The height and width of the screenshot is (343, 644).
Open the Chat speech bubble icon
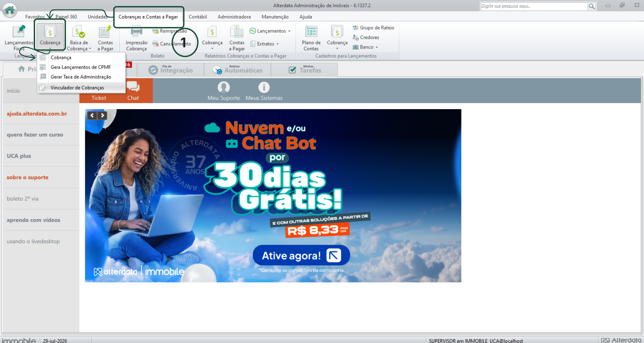point(133,87)
